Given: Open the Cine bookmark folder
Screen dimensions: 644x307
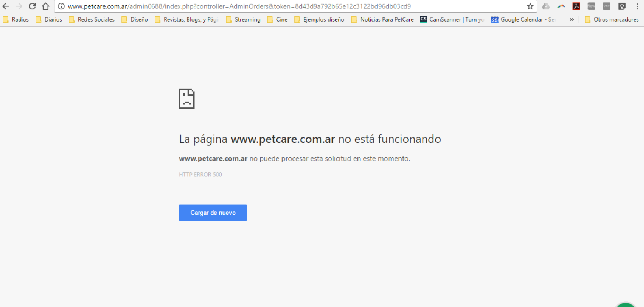Looking at the screenshot, I should tap(277, 20).
